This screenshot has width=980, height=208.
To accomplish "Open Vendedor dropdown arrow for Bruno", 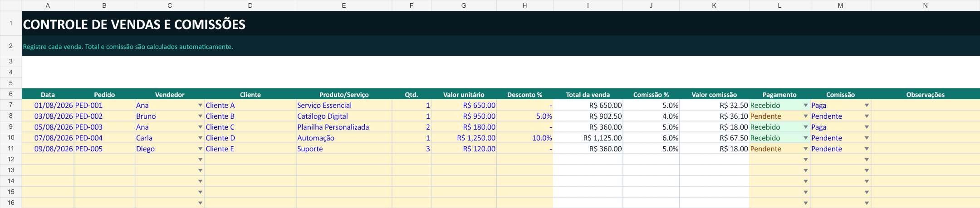I will (200, 116).
